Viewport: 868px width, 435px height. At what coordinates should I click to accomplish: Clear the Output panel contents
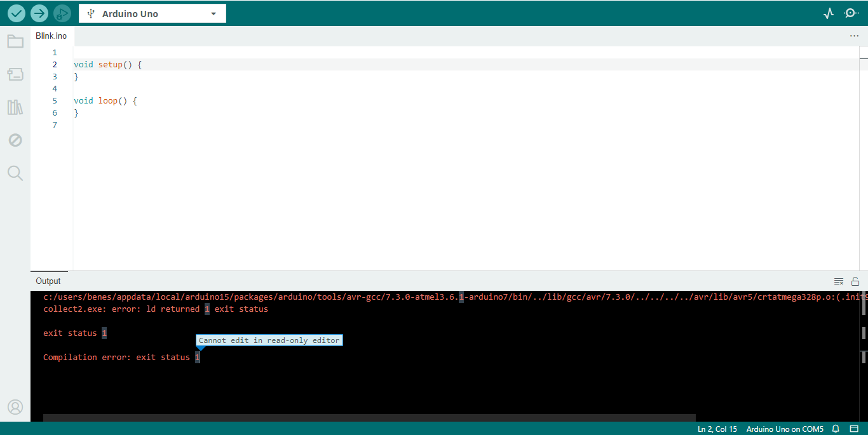pyautogui.click(x=839, y=281)
